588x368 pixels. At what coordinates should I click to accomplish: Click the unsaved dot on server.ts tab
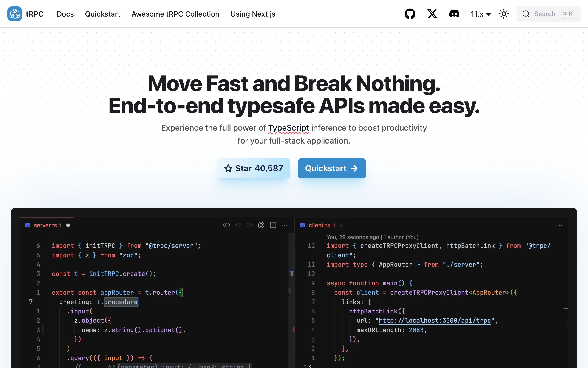pos(68,225)
